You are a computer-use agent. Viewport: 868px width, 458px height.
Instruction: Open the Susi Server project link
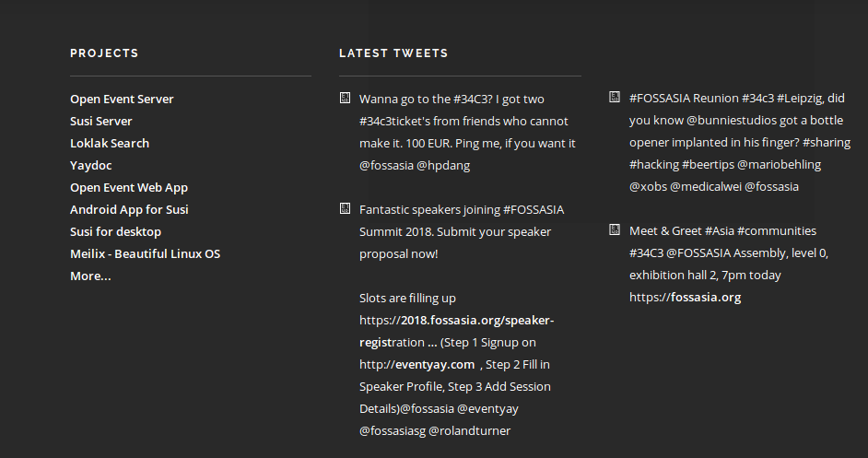tap(101, 122)
